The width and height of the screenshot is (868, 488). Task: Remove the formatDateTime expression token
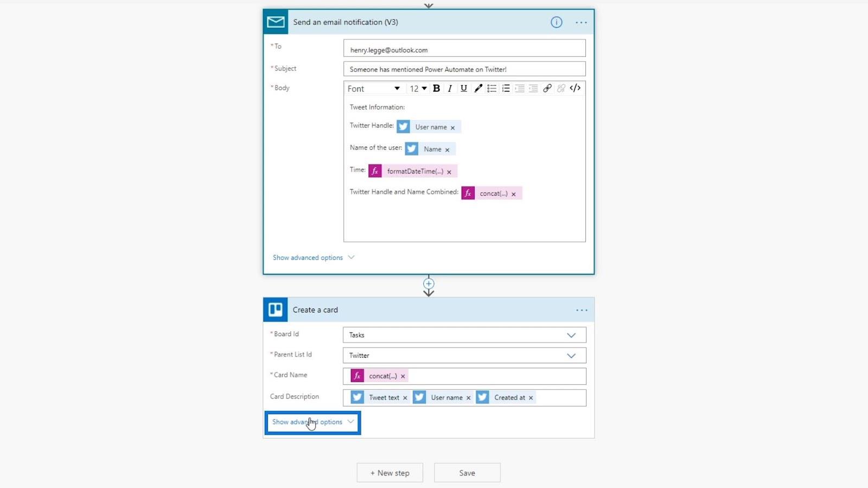(x=449, y=172)
